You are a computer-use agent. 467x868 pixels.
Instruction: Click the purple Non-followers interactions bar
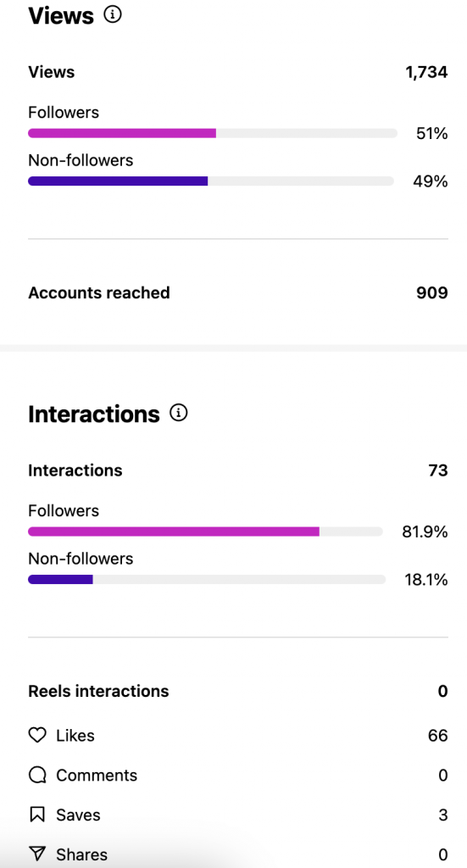tap(60, 580)
